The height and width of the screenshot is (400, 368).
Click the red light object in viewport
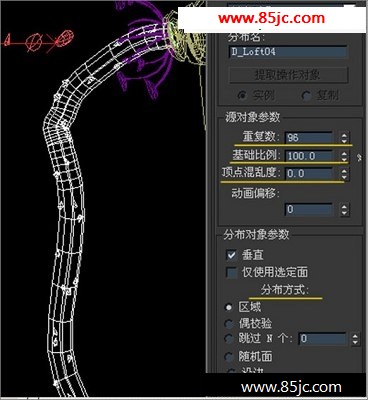39,41
